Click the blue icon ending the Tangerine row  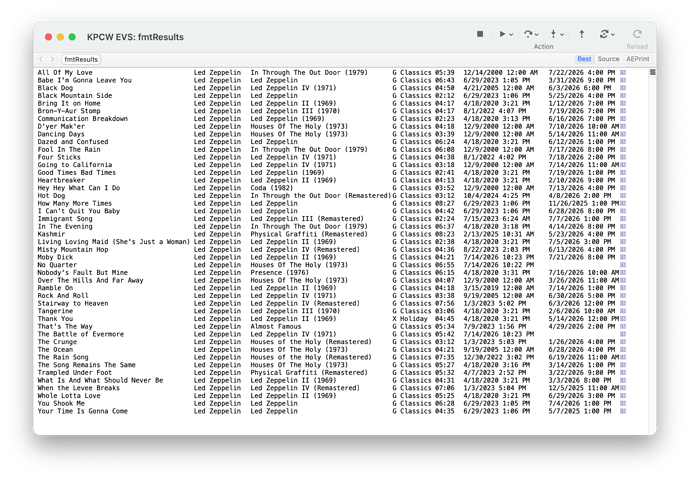click(623, 311)
